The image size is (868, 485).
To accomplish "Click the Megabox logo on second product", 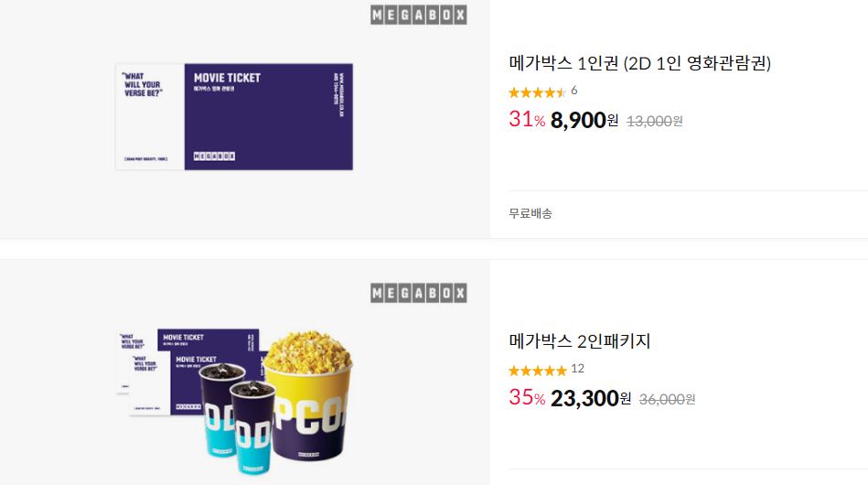I will 419,293.
